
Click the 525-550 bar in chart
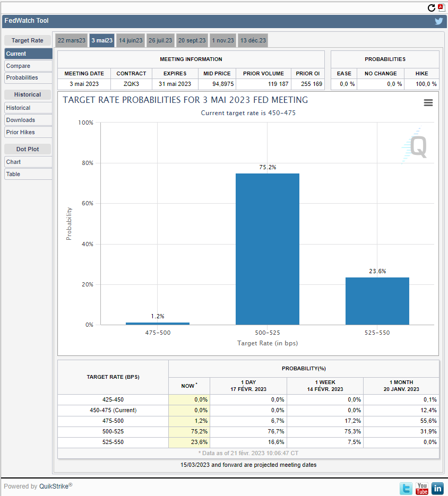click(x=377, y=301)
